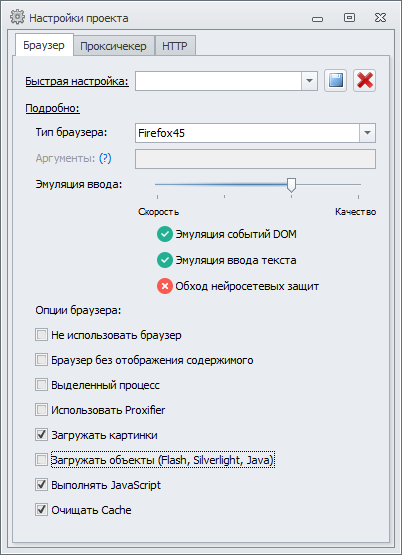The height and width of the screenshot is (555, 402).
Task: Uncheck Загружать картинки option
Action: click(41, 435)
